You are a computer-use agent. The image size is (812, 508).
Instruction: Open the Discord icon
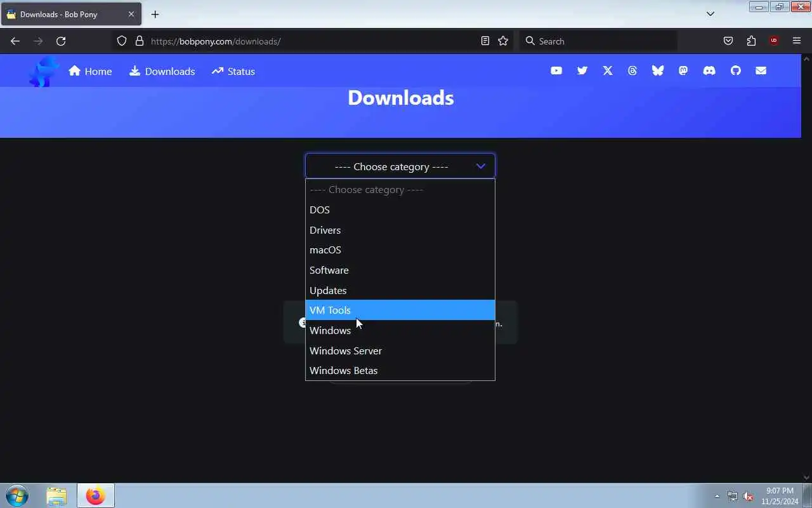pyautogui.click(x=709, y=71)
